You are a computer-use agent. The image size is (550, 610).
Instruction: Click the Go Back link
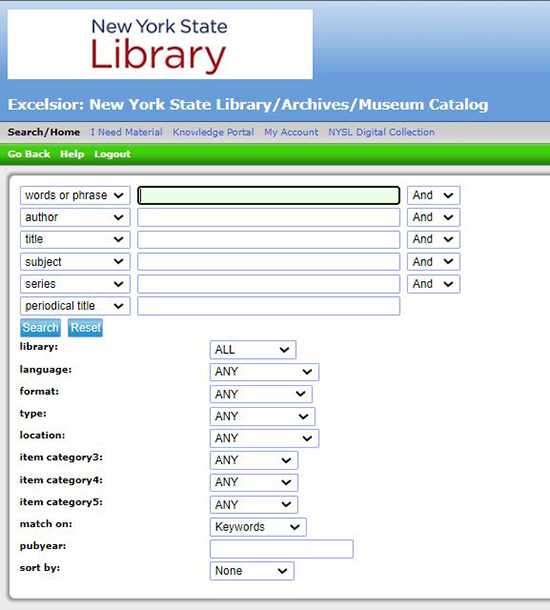[29, 154]
